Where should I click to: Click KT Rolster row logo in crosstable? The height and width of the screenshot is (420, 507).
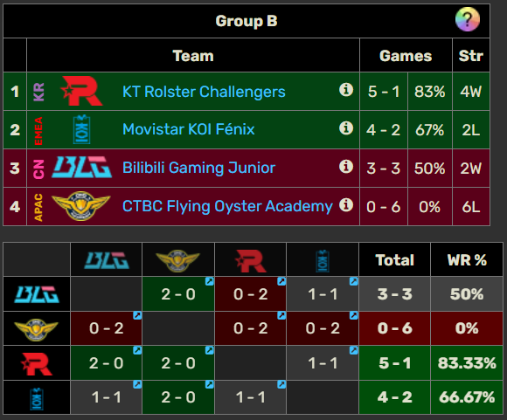37,364
